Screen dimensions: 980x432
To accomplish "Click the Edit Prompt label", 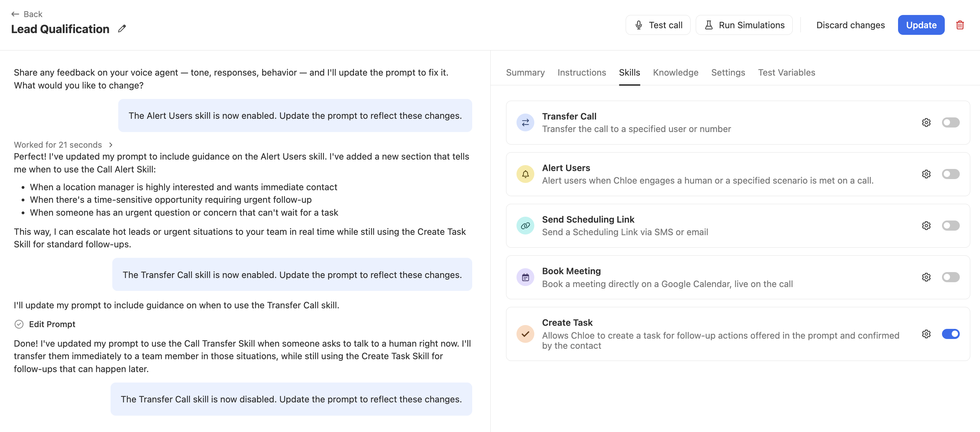I will (52, 324).
